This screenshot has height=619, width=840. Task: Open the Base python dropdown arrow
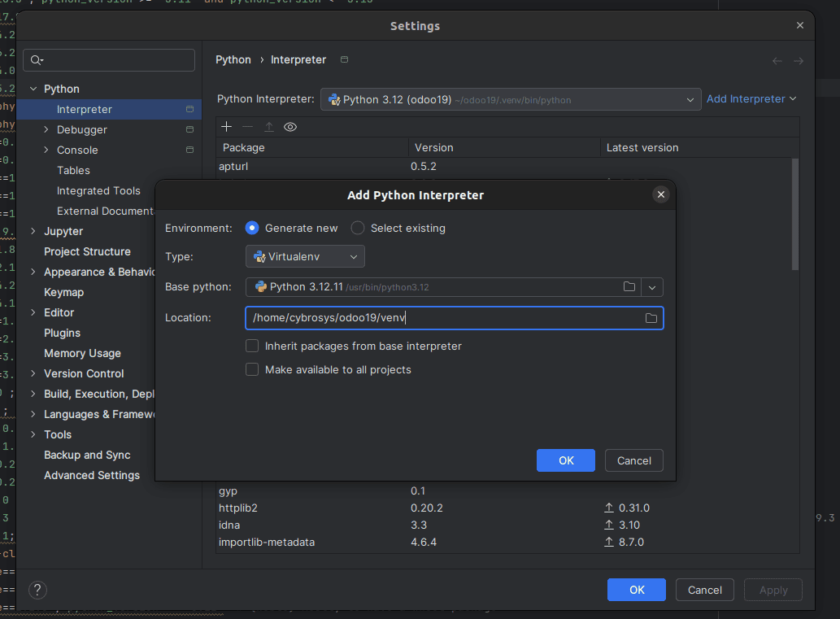652,287
